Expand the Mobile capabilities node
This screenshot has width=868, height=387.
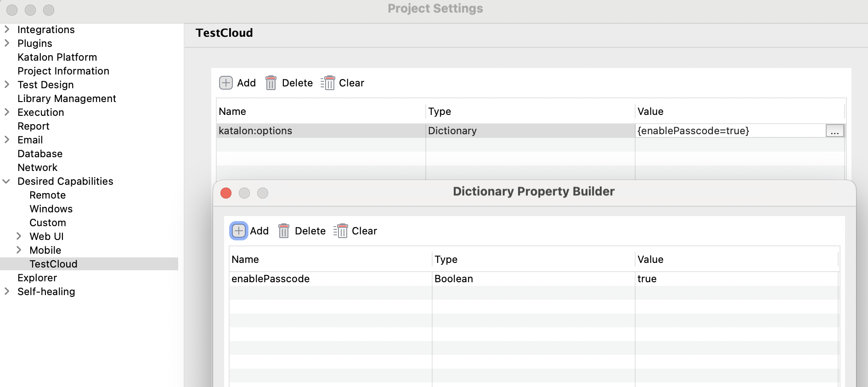pyautogui.click(x=19, y=250)
